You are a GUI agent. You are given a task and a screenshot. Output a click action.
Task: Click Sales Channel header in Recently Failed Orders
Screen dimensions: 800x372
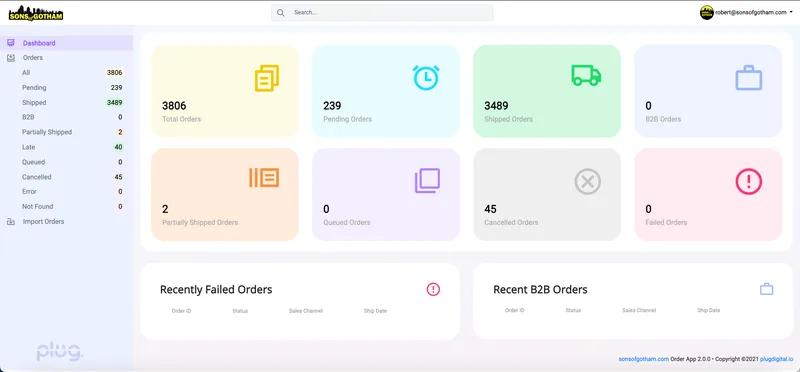(x=306, y=311)
